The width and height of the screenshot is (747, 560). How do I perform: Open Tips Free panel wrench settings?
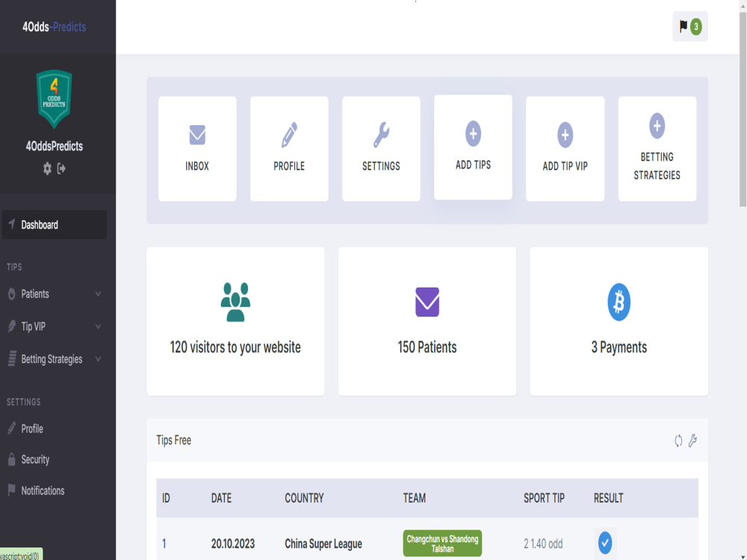pyautogui.click(x=692, y=441)
